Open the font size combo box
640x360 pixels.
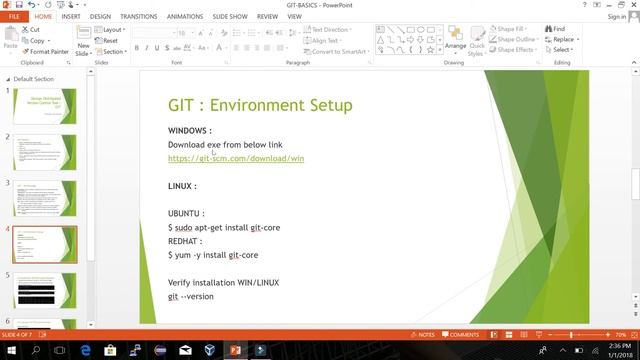186,33
